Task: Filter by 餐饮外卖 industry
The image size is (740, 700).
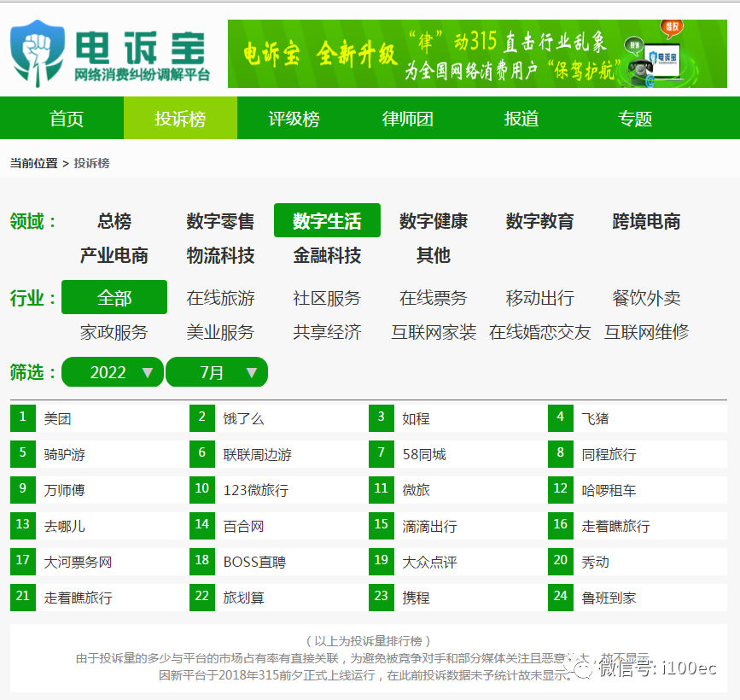Action: [646, 298]
